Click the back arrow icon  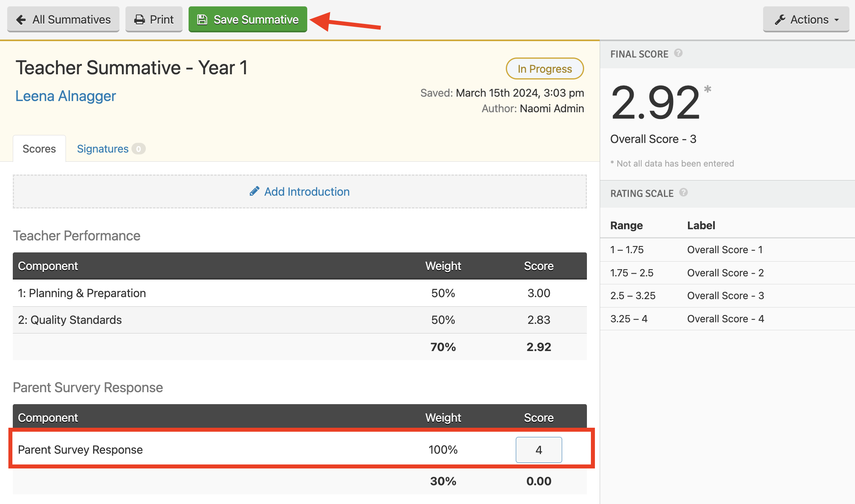[21, 20]
